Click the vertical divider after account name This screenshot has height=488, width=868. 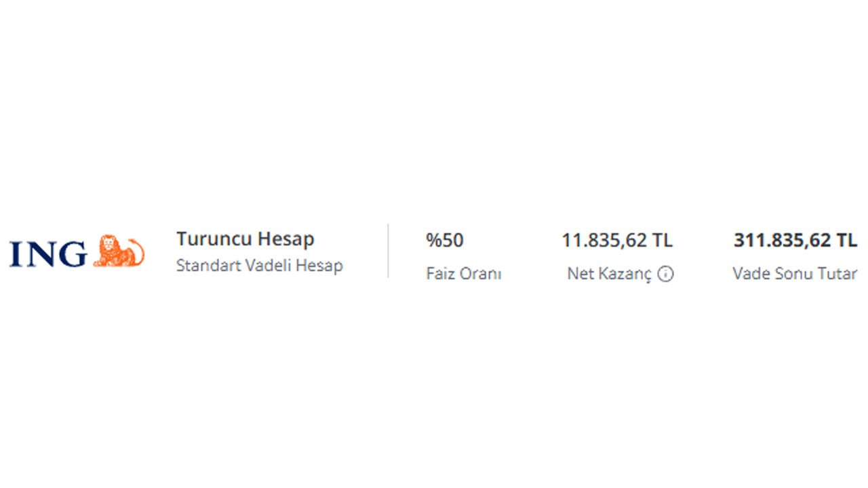[x=388, y=251]
